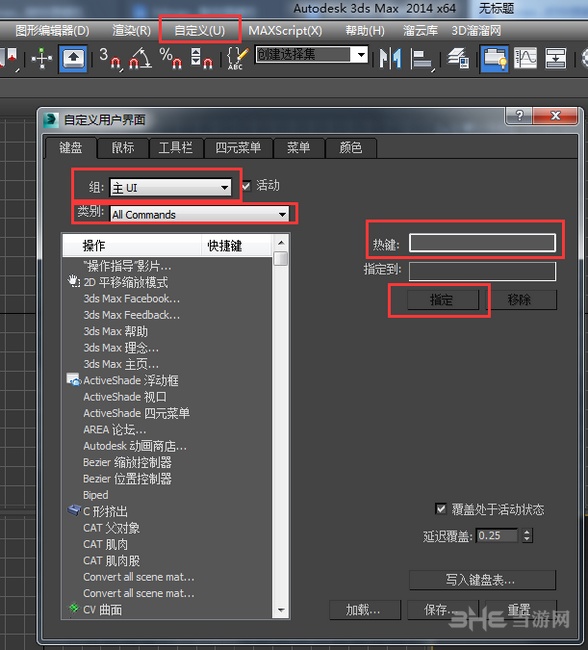
Task: Expand the 创建选择集 dropdown arrow
Action: click(360, 54)
